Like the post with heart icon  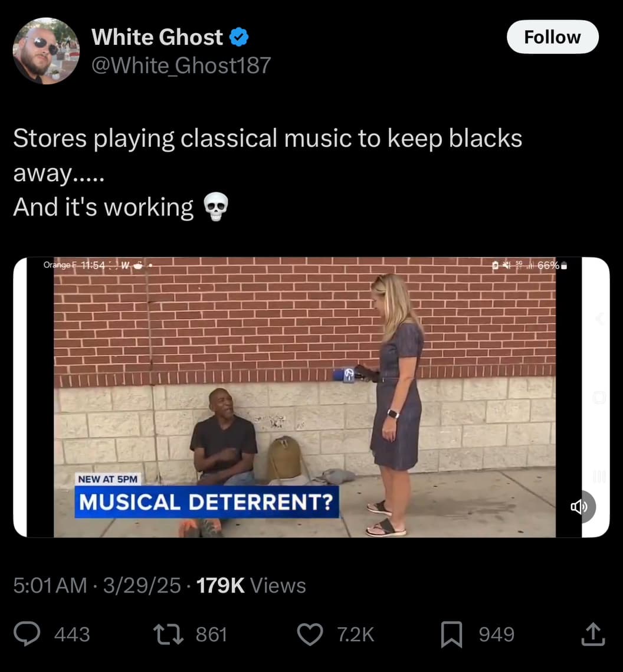(310, 634)
